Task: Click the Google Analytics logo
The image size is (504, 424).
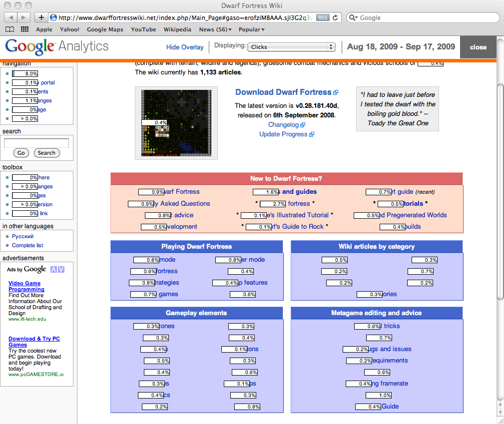Action: coord(57,47)
